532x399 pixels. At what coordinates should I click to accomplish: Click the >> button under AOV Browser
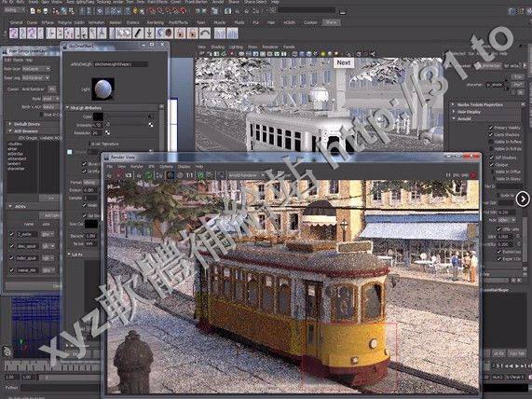coord(49,198)
